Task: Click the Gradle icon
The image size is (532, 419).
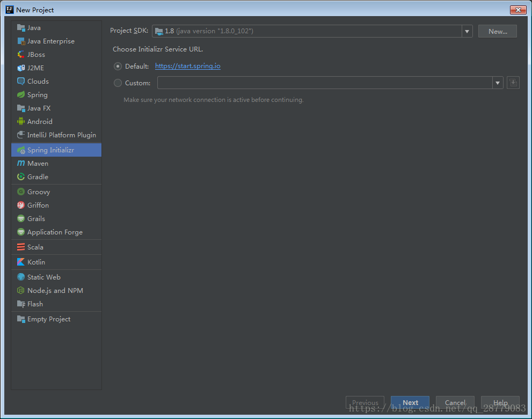Action: (x=21, y=177)
